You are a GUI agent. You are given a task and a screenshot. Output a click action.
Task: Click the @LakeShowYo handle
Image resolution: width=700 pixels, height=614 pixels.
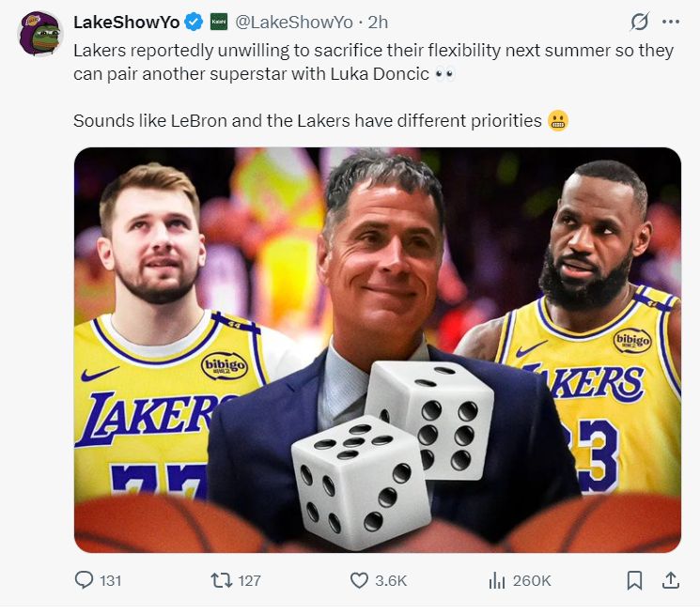(293, 22)
